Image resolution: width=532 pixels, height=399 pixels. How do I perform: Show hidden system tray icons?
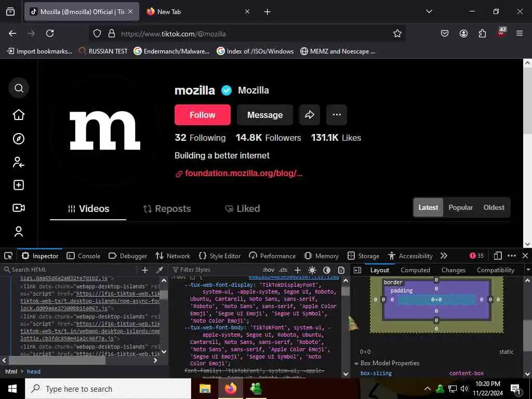428,389
